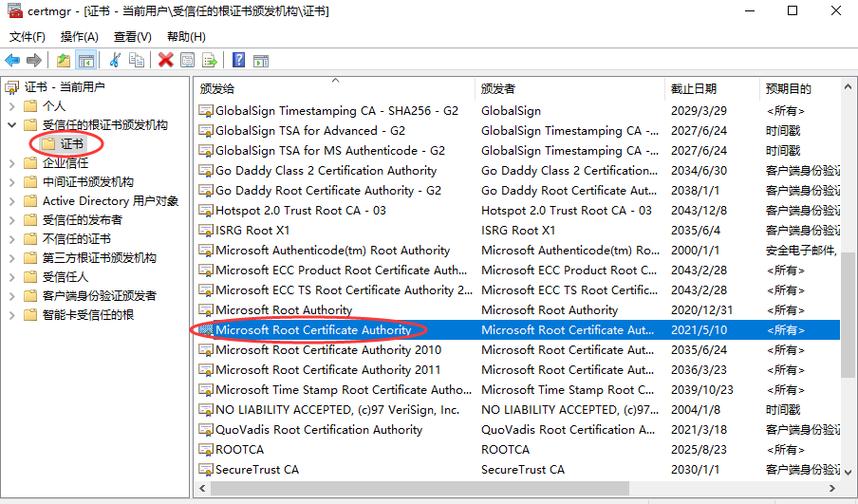This screenshot has width=858, height=504.
Task: Select Microsoft Time Stamp Root Certificate row
Action: pos(517,390)
